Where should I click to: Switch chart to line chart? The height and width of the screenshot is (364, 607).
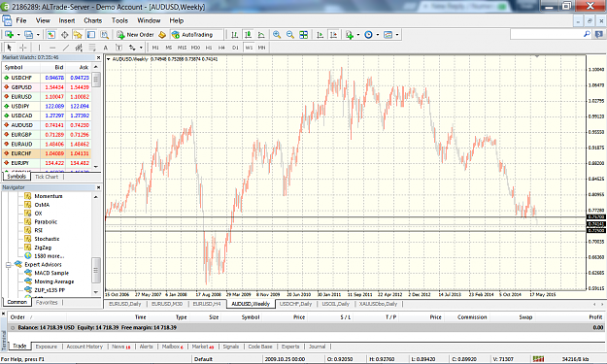pyautogui.click(x=261, y=35)
